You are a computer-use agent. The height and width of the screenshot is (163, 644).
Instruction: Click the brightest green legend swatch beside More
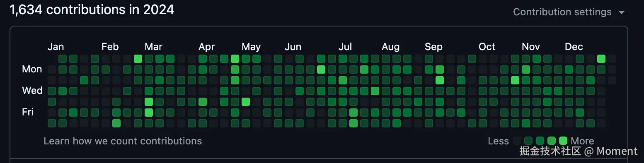pos(563,141)
